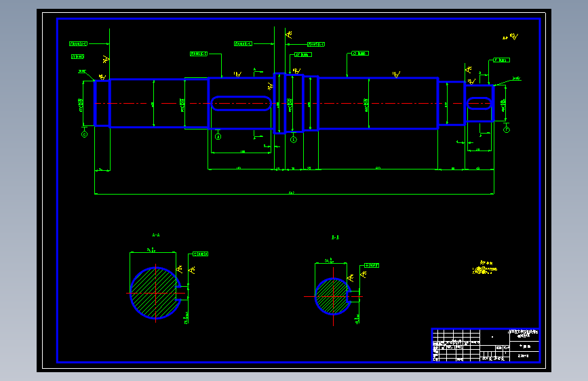The image size is (588, 381).
Task: Select the title block in the drawing corner
Action: pos(486,345)
